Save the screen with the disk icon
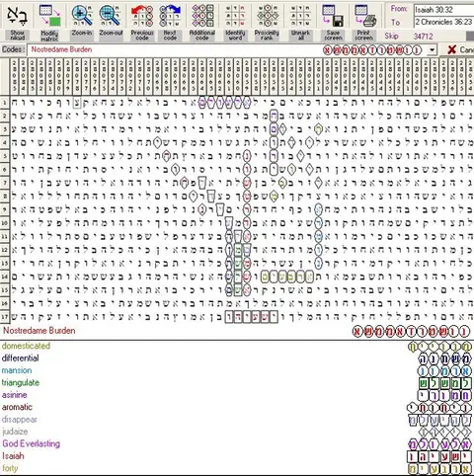The image size is (474, 476). pyautogui.click(x=333, y=16)
